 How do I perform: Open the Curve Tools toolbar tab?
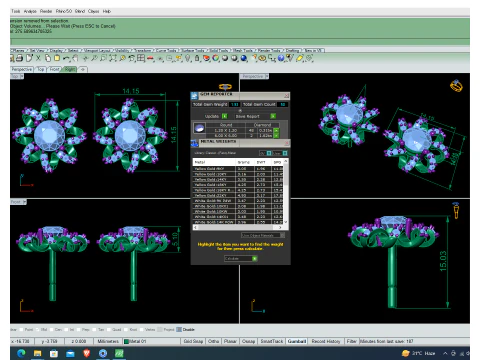[x=166, y=50]
